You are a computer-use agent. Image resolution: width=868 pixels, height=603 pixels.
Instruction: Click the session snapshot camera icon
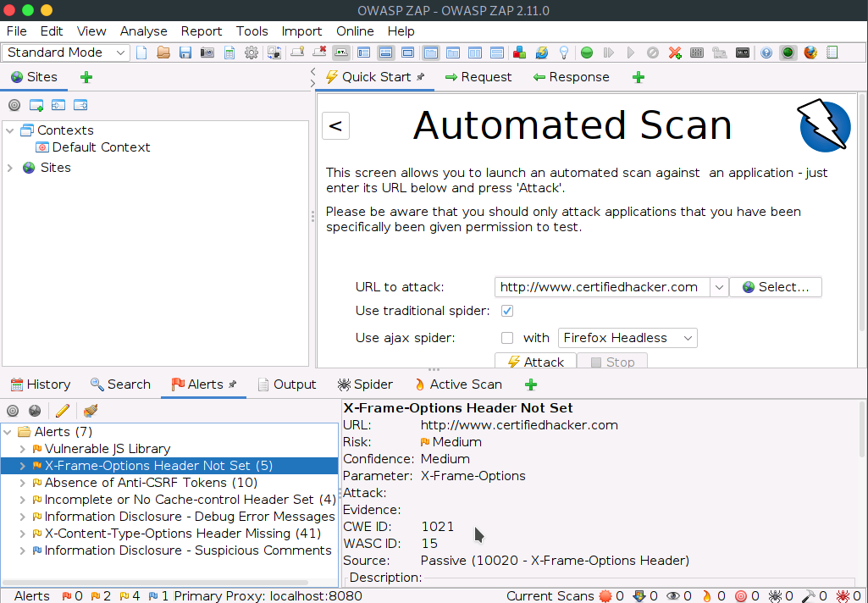click(x=207, y=53)
